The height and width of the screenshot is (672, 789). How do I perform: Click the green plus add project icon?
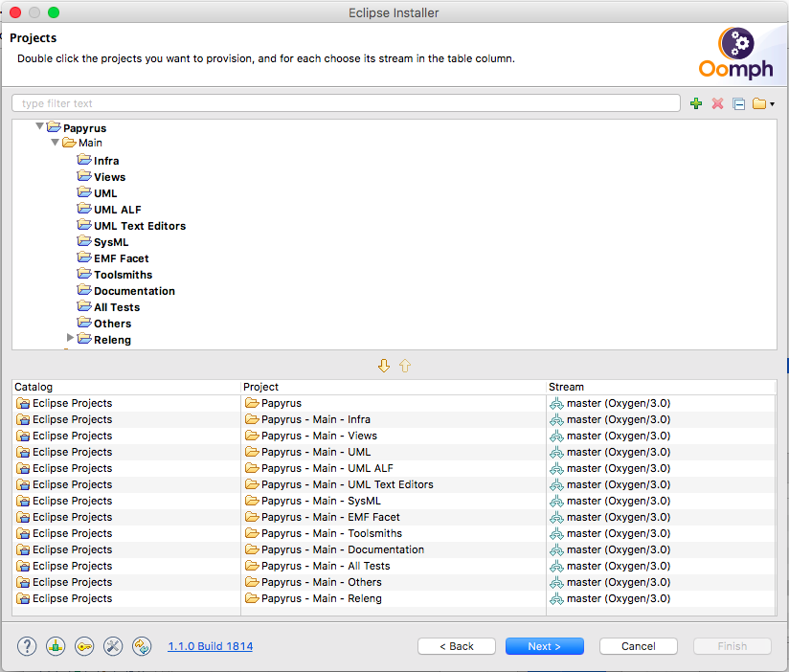(696, 103)
